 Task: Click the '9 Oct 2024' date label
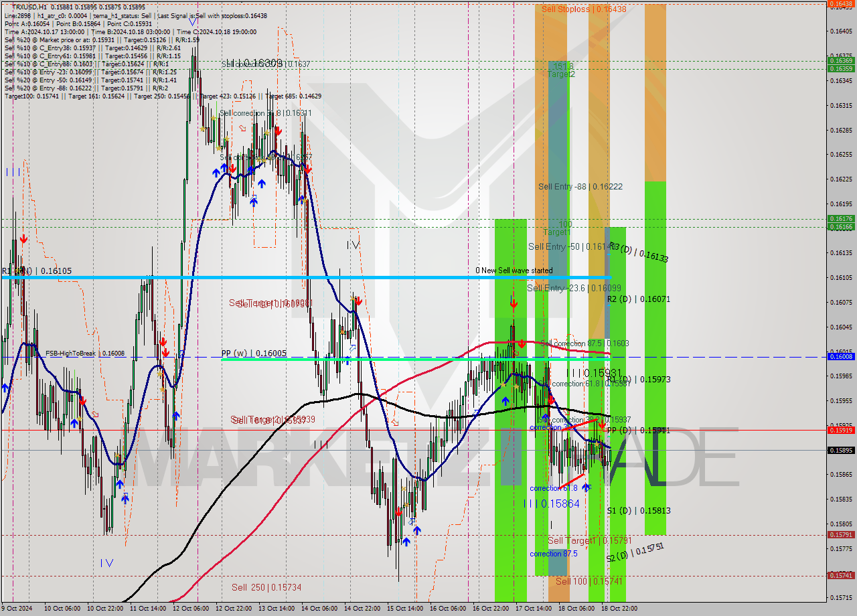tap(18, 609)
